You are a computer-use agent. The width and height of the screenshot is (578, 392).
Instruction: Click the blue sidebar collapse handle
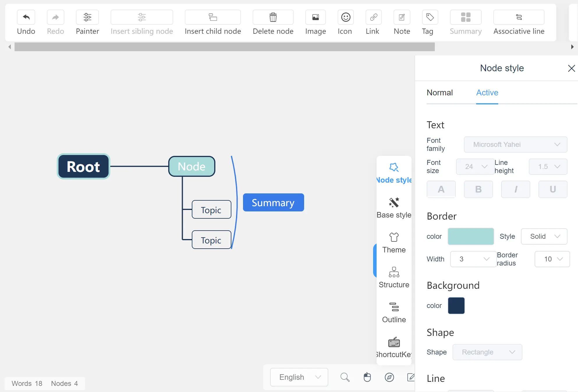[375, 261]
